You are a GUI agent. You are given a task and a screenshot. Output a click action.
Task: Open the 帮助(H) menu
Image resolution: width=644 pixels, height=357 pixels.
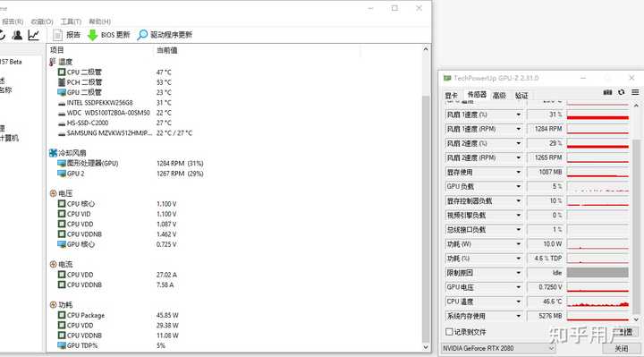pos(100,21)
